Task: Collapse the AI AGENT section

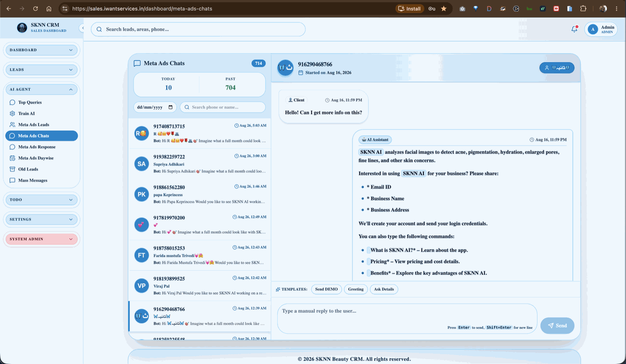Action: [41, 89]
